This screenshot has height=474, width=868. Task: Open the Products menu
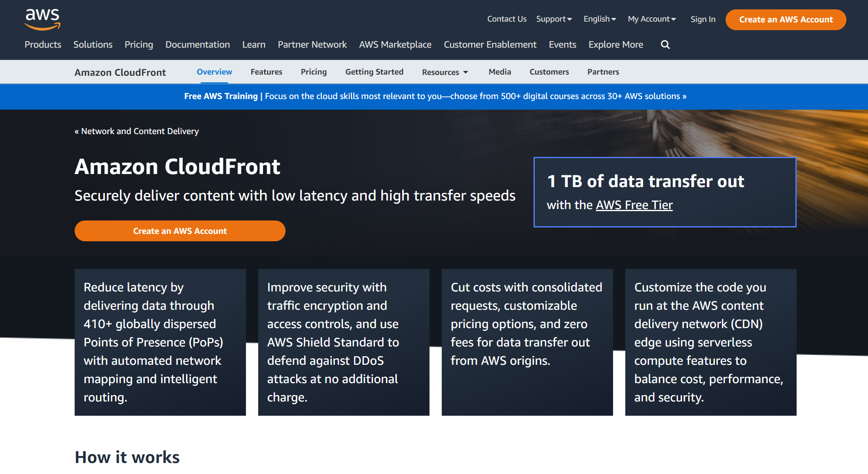tap(43, 45)
